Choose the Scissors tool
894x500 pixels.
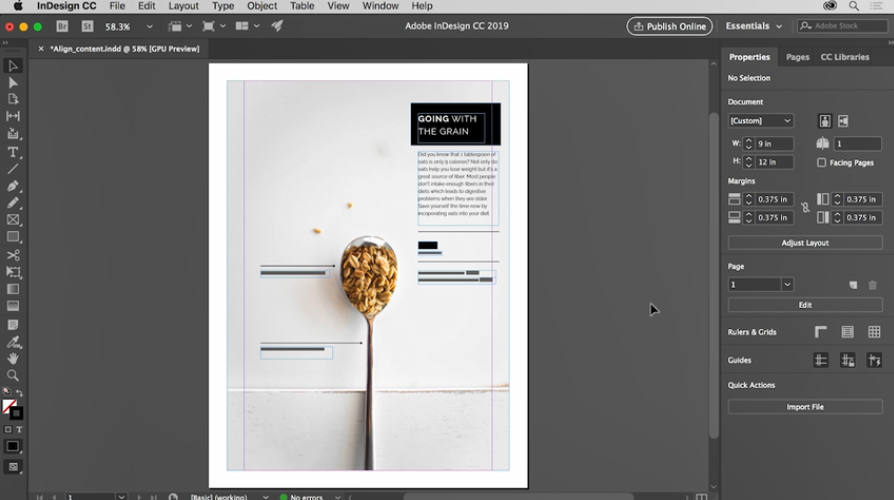(13, 255)
